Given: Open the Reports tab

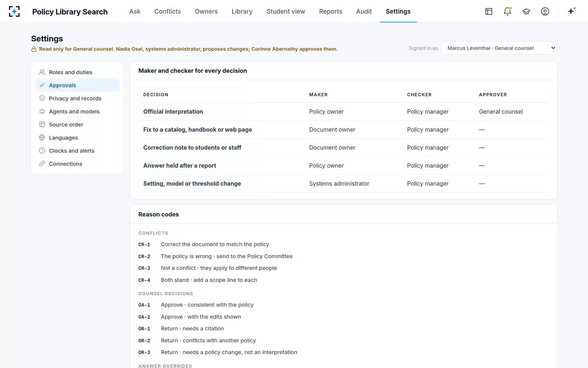Looking at the screenshot, I should (331, 11).
